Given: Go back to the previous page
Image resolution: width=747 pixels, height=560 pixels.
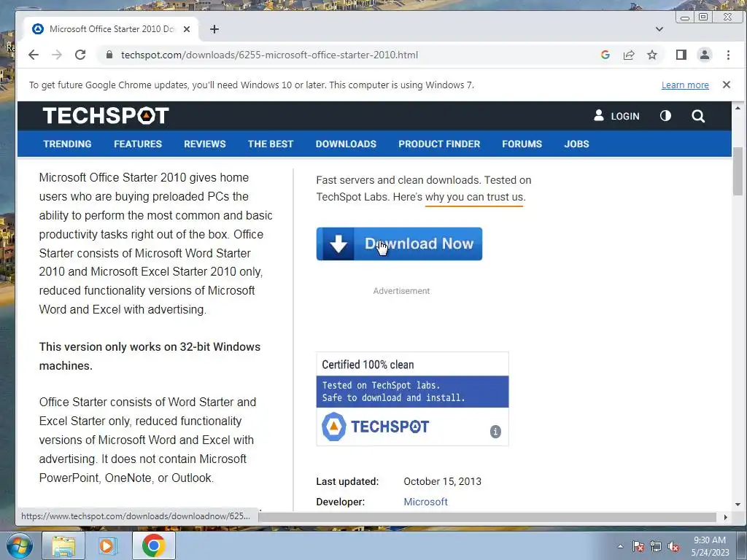Looking at the screenshot, I should coord(34,55).
